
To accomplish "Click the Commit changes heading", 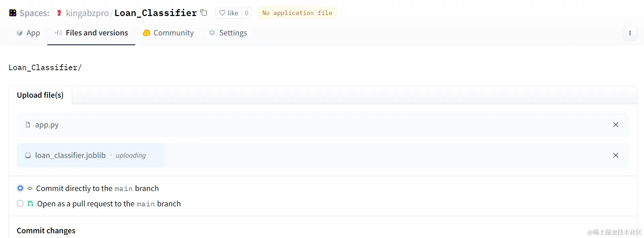I will click(46, 231).
